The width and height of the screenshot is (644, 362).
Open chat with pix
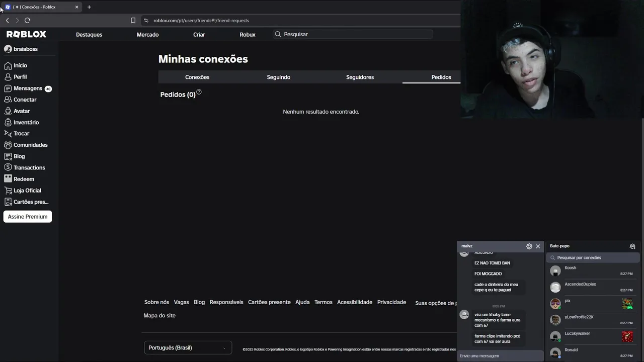point(593,304)
